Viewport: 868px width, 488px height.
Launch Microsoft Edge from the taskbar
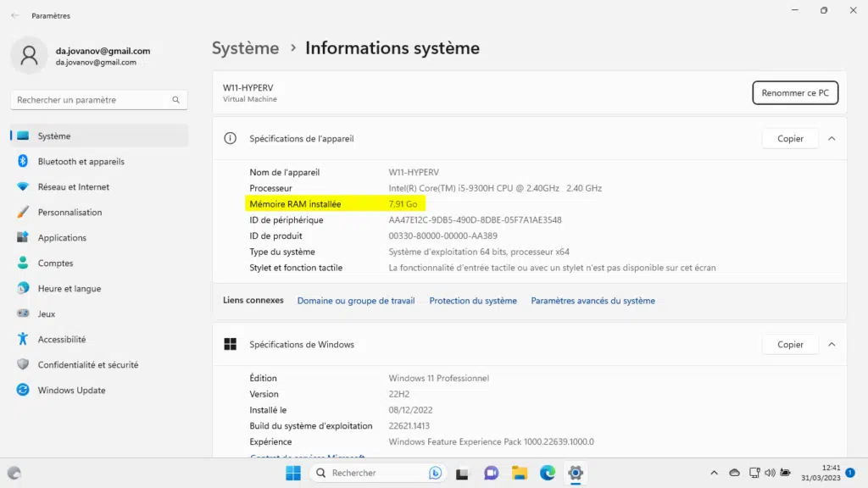click(548, 473)
